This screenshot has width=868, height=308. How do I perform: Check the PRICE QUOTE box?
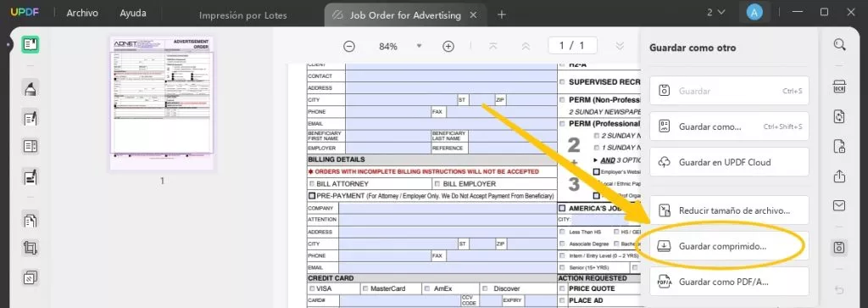pos(563,288)
